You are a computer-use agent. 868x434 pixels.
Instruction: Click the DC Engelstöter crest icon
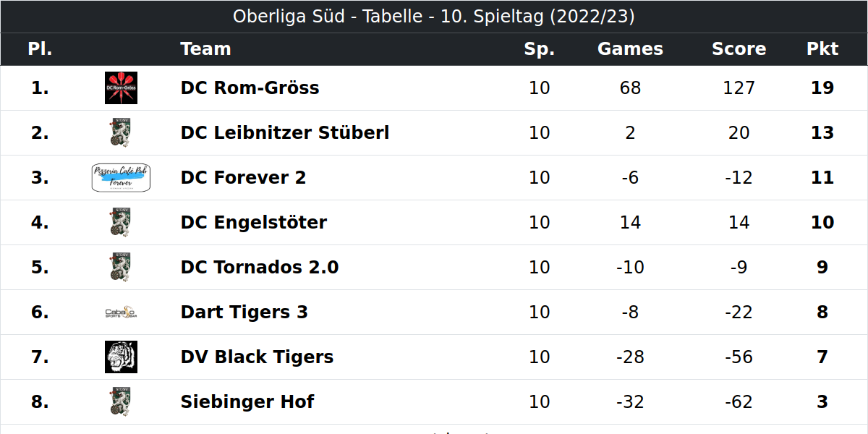coord(121,222)
